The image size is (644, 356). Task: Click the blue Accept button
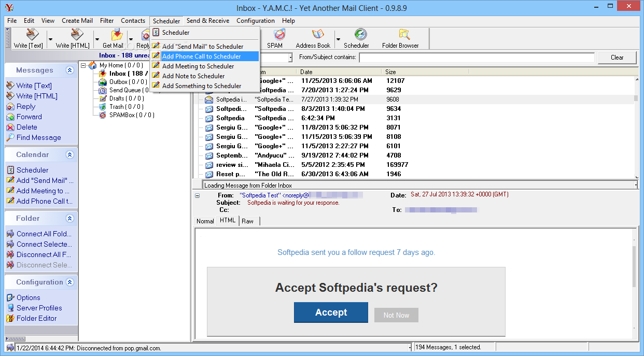point(331,312)
